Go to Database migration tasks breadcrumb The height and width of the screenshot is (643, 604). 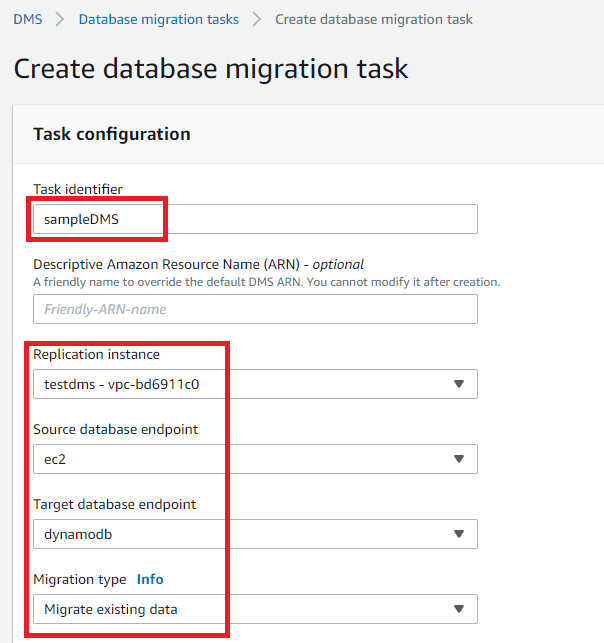[x=158, y=19]
